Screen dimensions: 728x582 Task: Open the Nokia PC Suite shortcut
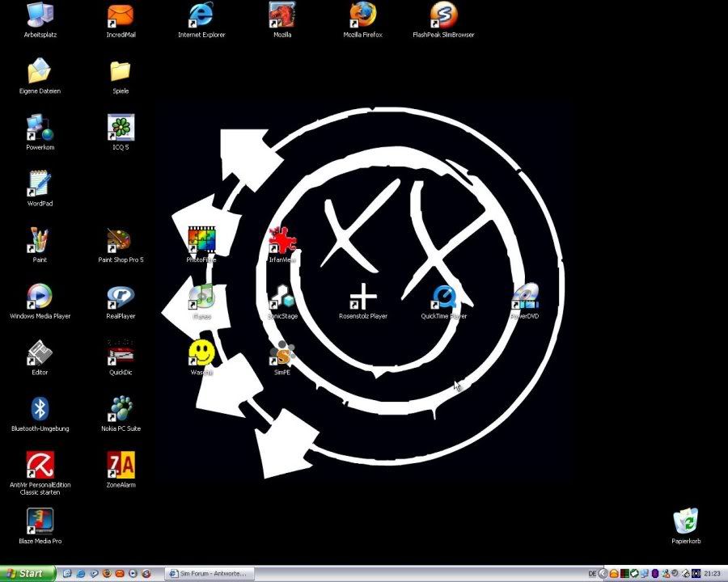tap(121, 409)
